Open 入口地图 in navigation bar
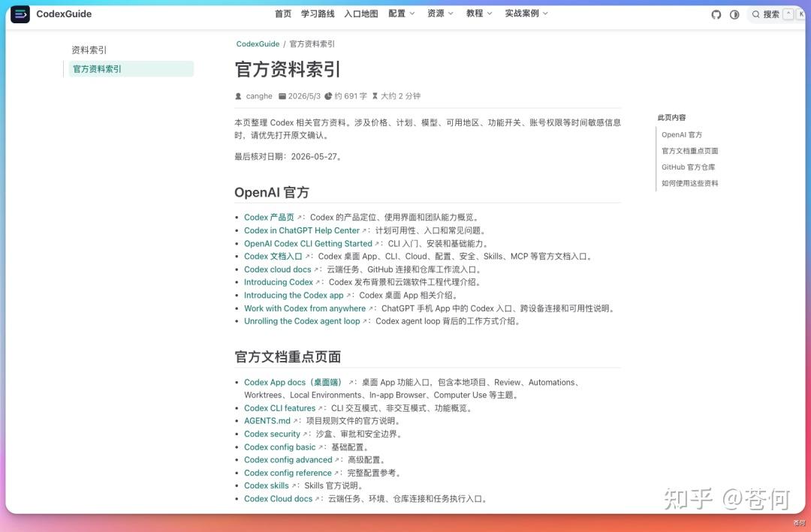The image size is (811, 532). tap(361, 14)
